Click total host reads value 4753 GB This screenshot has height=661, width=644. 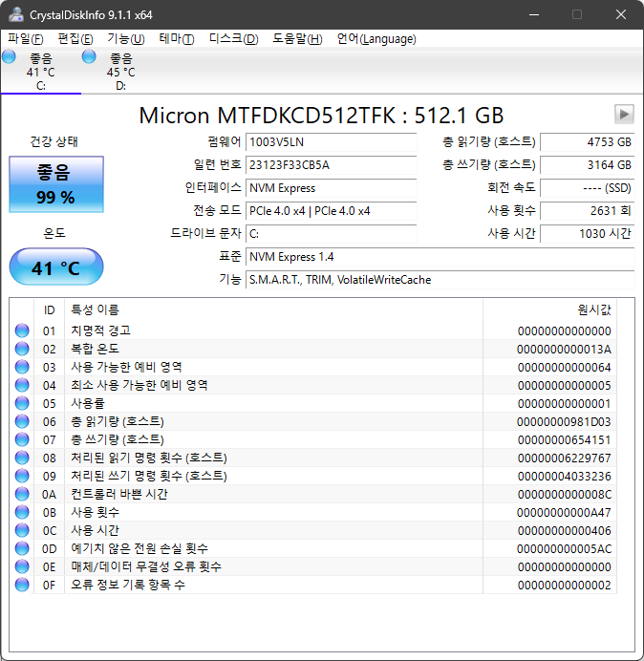pyautogui.click(x=587, y=142)
